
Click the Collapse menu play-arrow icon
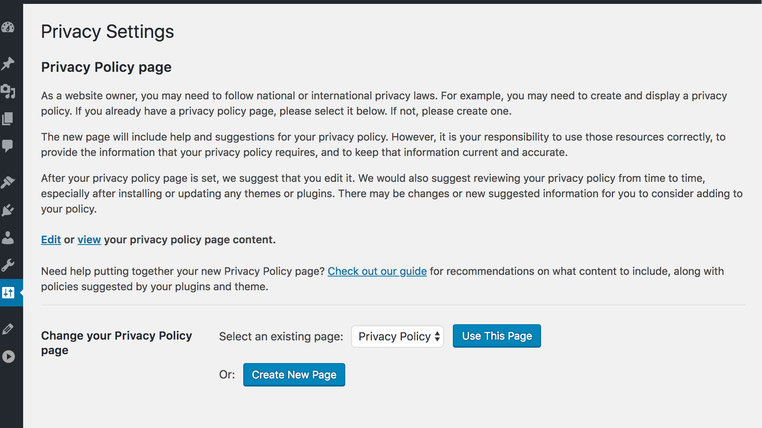pos(8,357)
